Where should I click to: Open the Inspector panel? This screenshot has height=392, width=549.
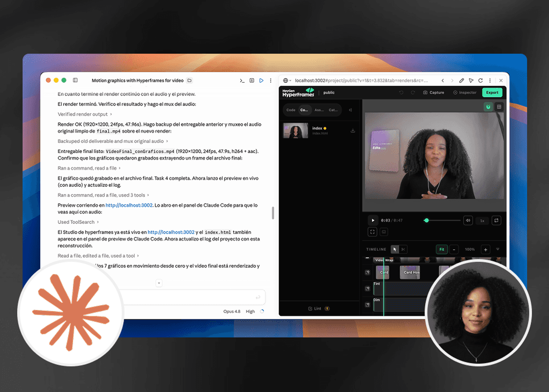(x=465, y=92)
